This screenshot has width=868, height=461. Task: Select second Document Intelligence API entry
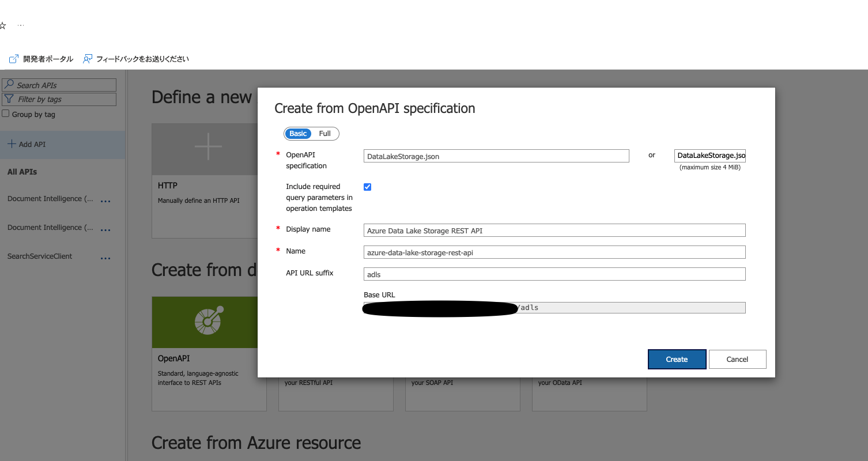50,228
